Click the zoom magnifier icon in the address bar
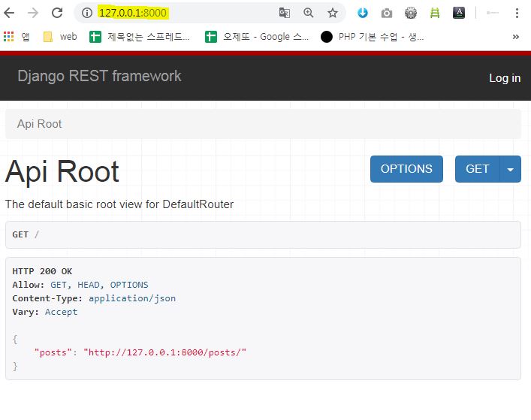531x420 pixels. click(309, 13)
